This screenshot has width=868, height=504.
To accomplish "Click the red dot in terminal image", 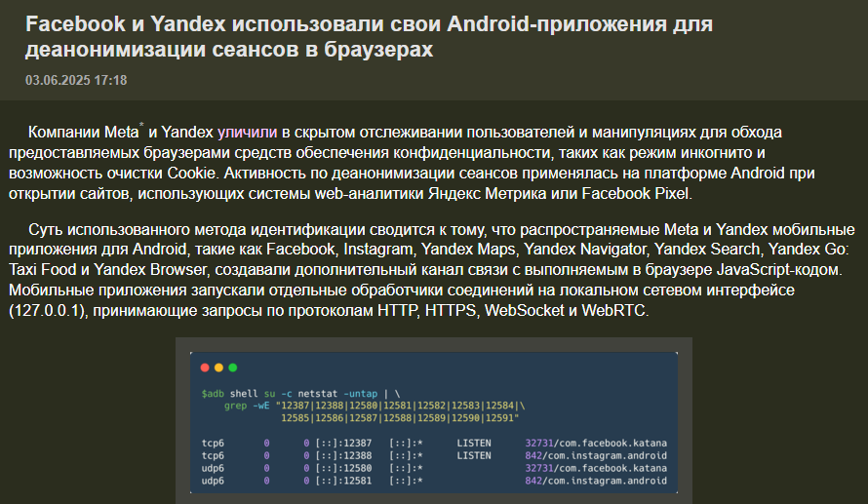I will pyautogui.click(x=205, y=368).
